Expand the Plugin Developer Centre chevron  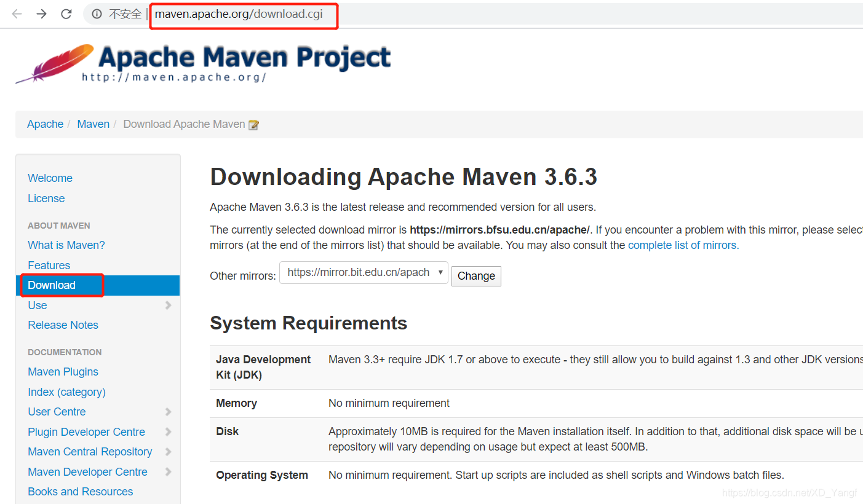pyautogui.click(x=168, y=432)
